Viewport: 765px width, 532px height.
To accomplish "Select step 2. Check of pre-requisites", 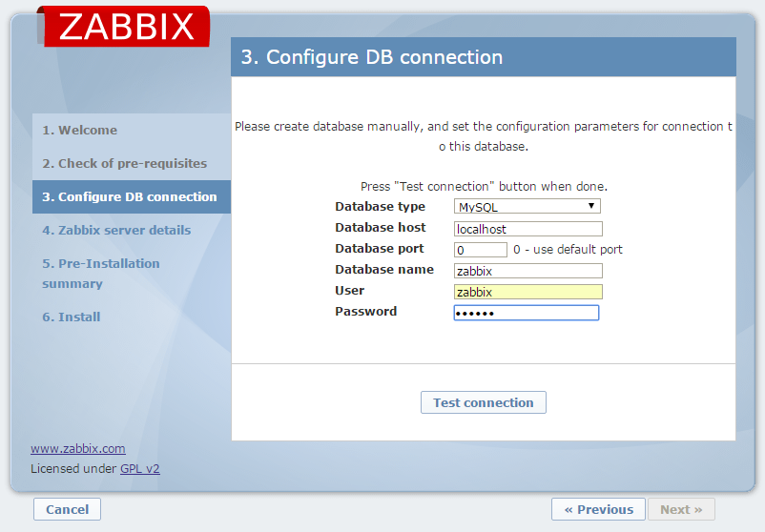I will [x=124, y=163].
